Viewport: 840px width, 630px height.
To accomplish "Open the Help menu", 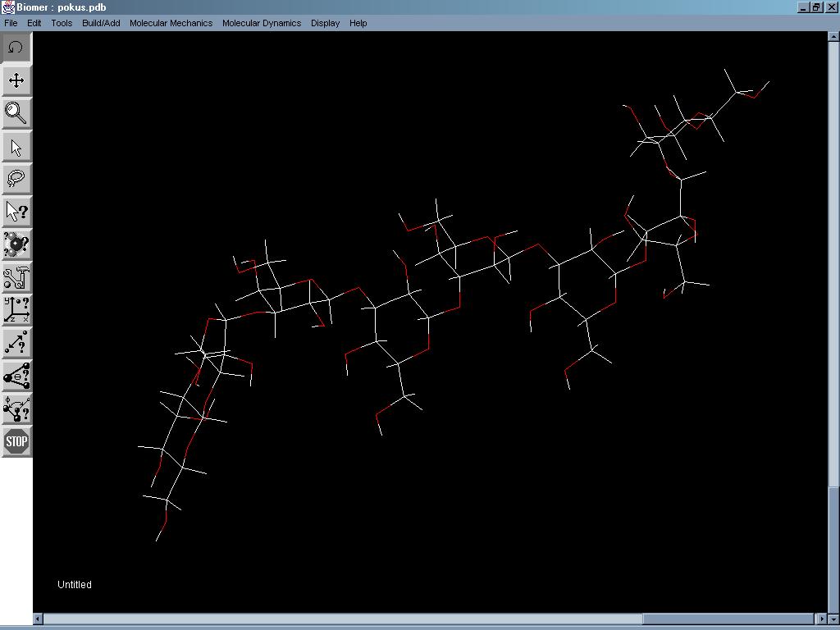I will (358, 23).
